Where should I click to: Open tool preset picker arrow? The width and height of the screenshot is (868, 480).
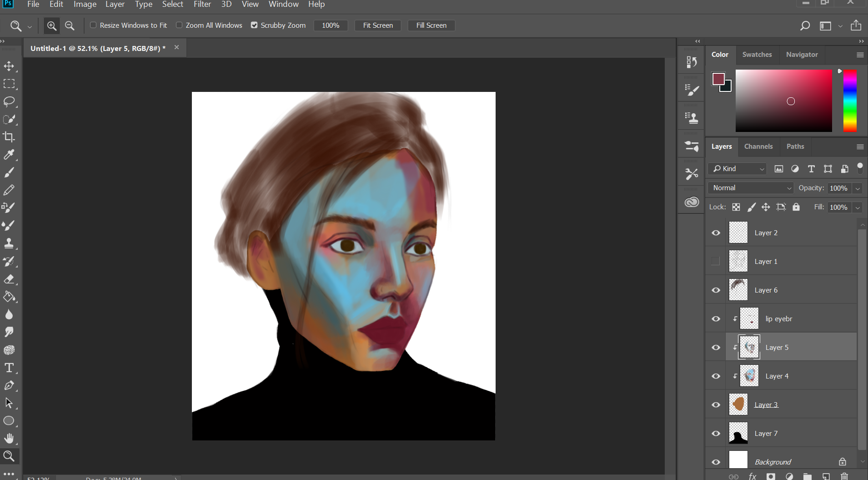tap(30, 26)
